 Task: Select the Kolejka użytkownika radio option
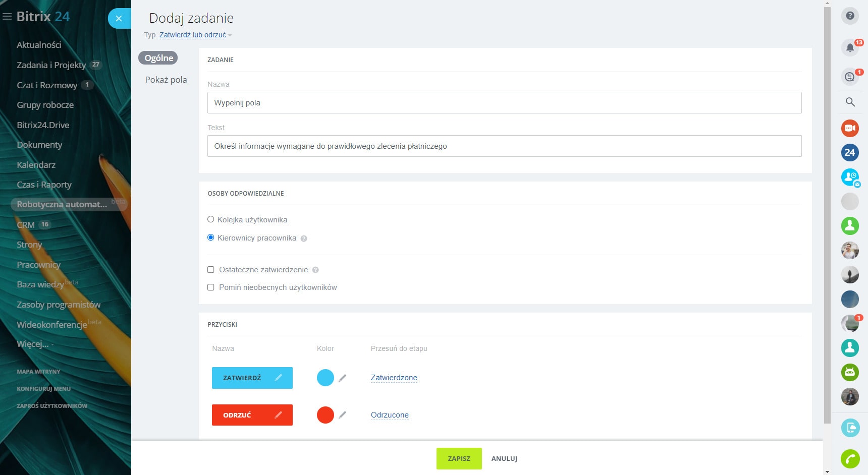click(x=211, y=219)
